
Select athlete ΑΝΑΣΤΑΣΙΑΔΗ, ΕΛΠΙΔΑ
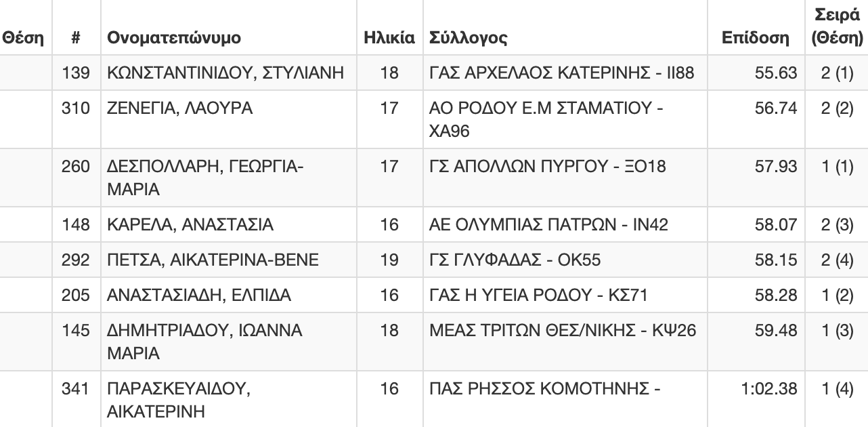pos(199,295)
